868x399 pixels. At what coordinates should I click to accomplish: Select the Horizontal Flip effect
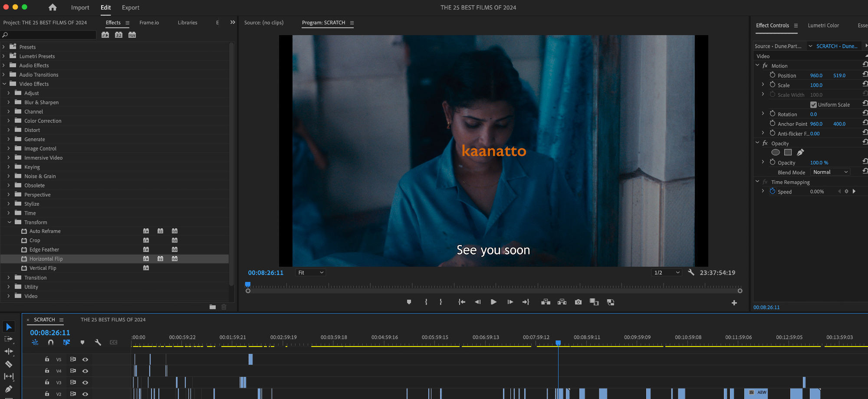tap(46, 259)
